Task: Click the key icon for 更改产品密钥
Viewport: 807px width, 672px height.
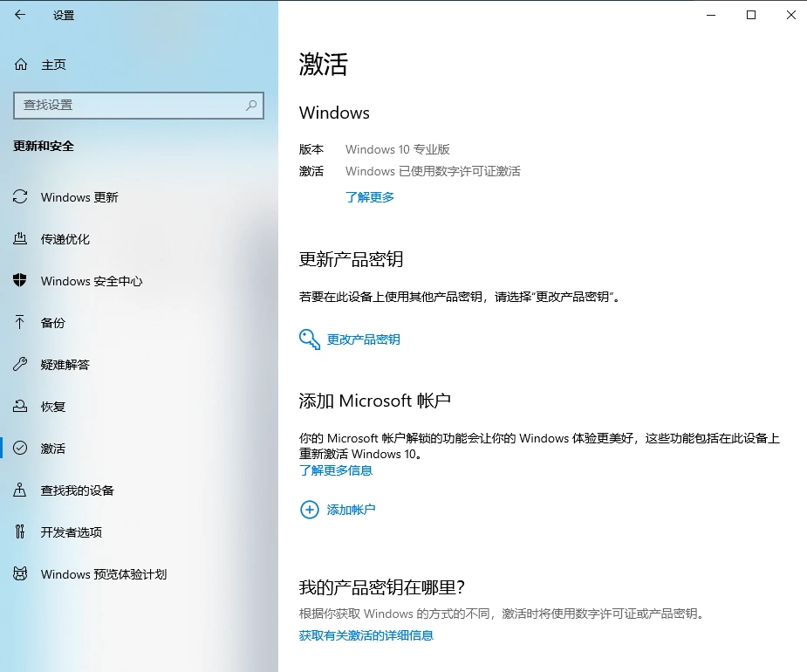Action: pos(310,339)
